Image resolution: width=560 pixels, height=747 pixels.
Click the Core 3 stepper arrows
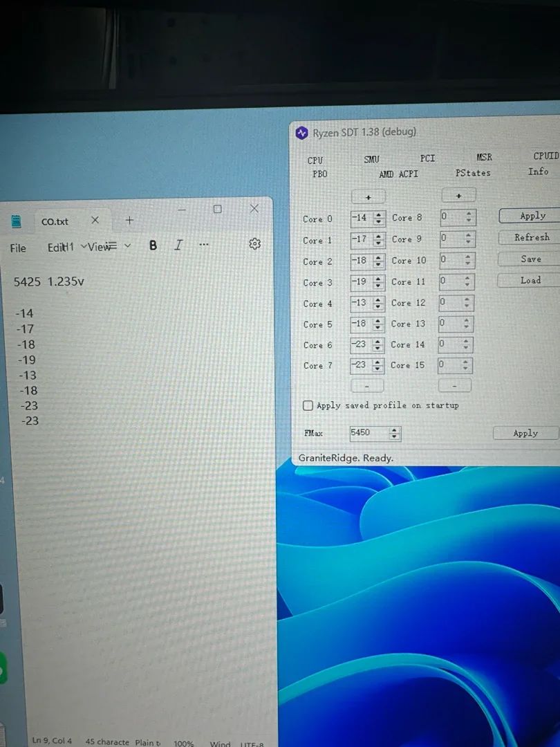[378, 282]
